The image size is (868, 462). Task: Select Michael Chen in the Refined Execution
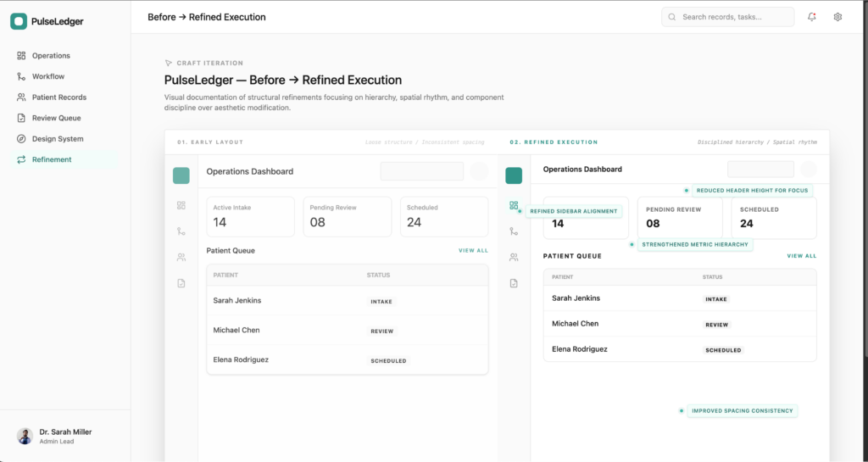click(x=576, y=324)
